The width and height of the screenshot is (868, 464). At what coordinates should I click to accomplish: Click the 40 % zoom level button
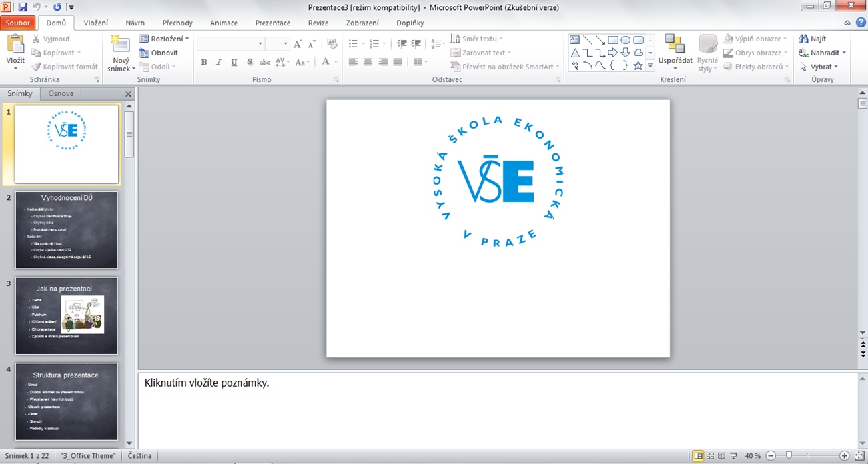tap(753, 456)
